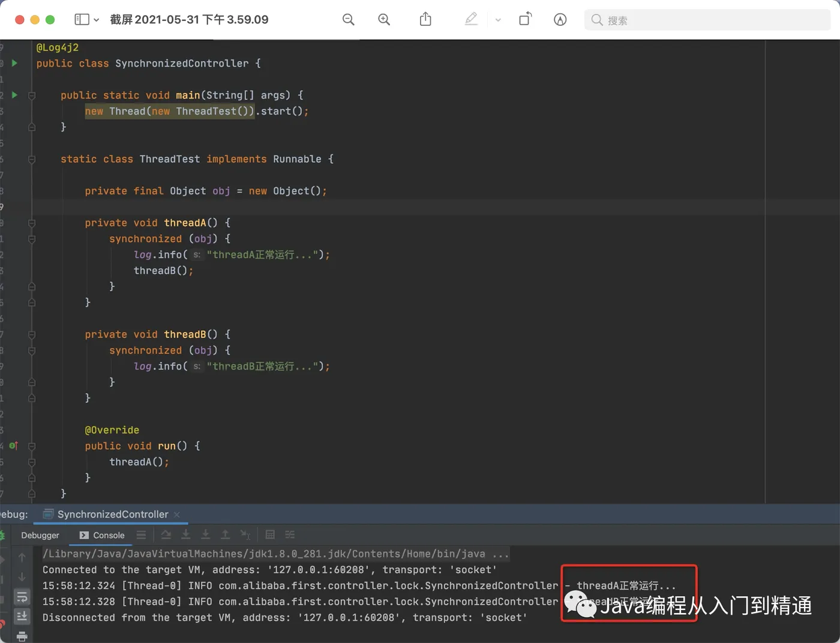The height and width of the screenshot is (643, 840).
Task: Click the override gutter icon beside run()
Action: 14,445
